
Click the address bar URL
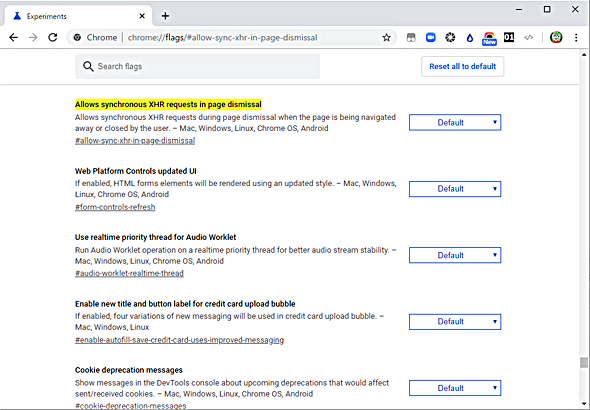[x=222, y=38]
